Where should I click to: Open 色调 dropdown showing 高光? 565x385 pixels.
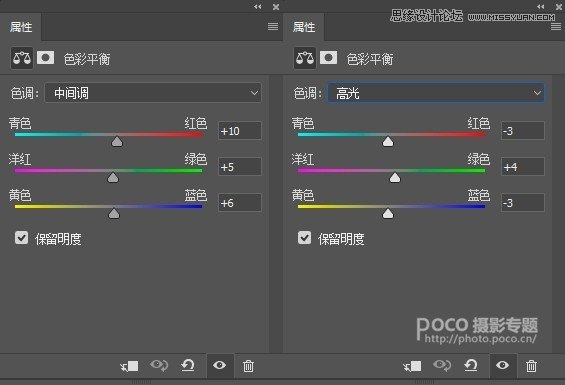(x=436, y=93)
